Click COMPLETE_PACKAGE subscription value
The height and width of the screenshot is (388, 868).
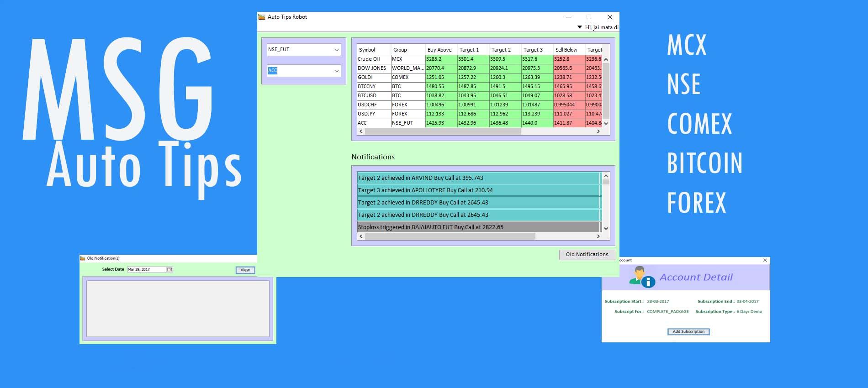(x=668, y=312)
